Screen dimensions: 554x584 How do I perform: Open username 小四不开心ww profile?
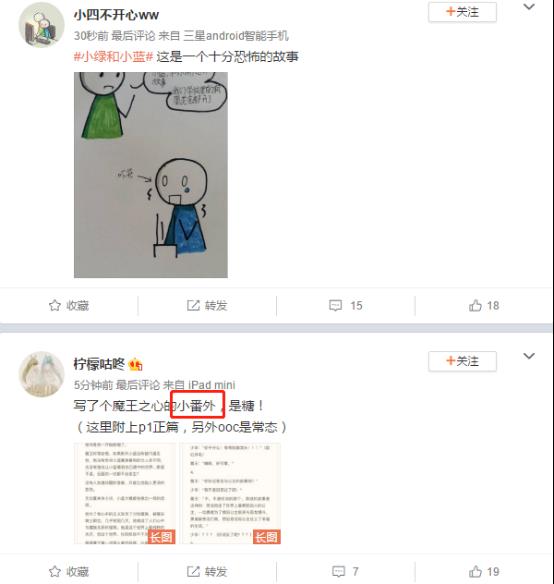tap(116, 15)
